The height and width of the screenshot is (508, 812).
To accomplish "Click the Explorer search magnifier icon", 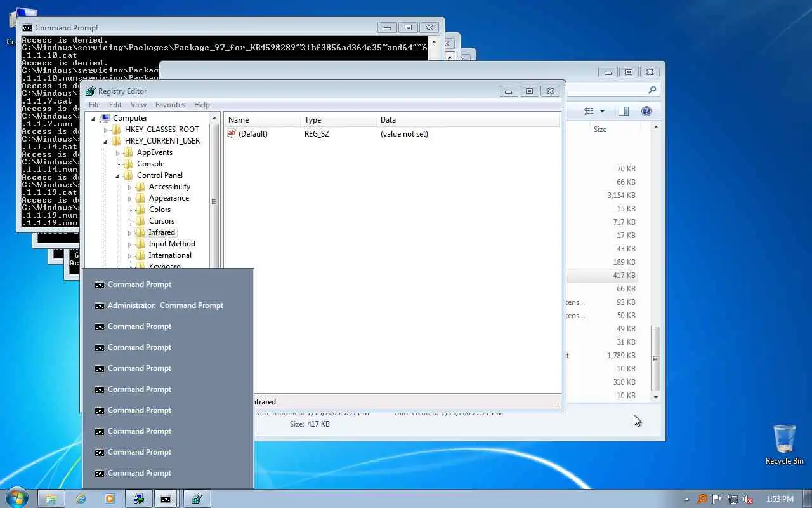I will click(x=652, y=90).
